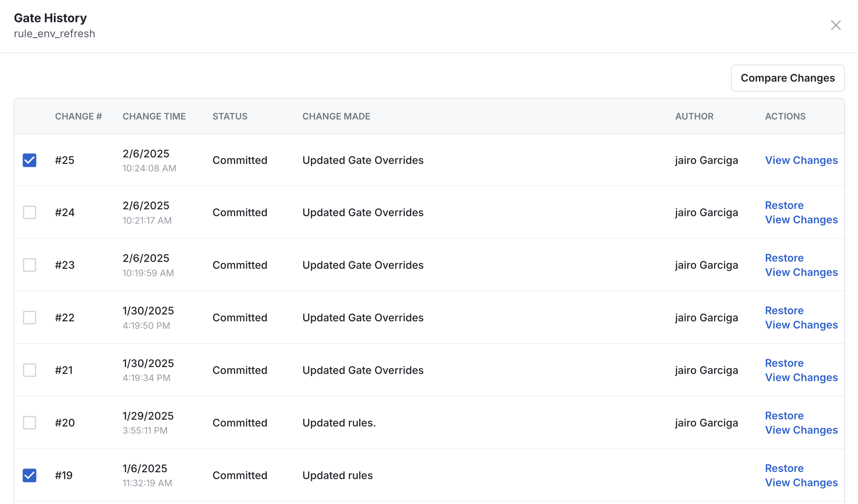The width and height of the screenshot is (858, 504).
Task: Click the AUTHOR column header
Action: click(x=694, y=116)
